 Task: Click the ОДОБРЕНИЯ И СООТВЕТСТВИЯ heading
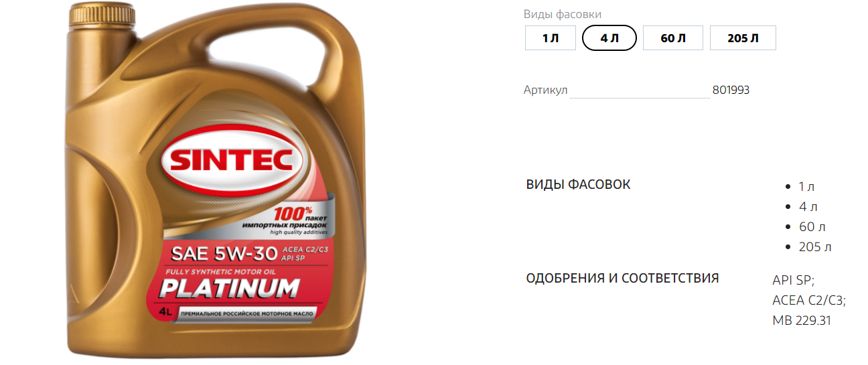click(622, 278)
